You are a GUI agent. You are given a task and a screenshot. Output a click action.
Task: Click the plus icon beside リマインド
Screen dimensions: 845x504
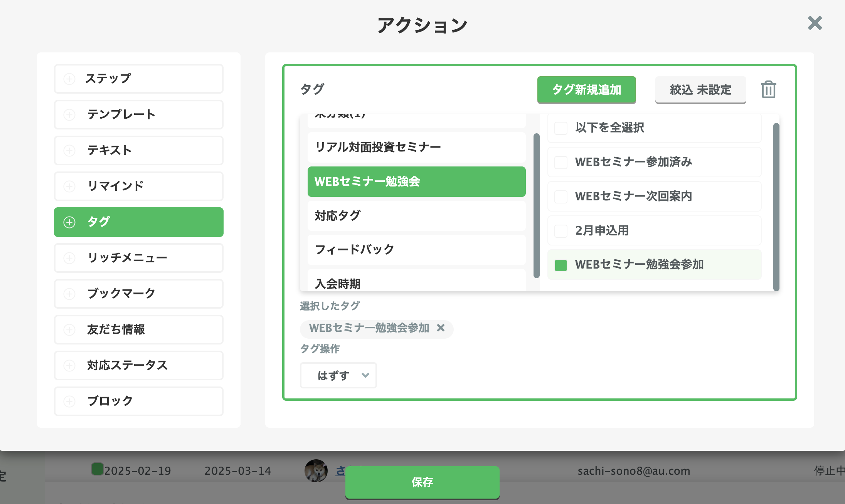point(70,186)
